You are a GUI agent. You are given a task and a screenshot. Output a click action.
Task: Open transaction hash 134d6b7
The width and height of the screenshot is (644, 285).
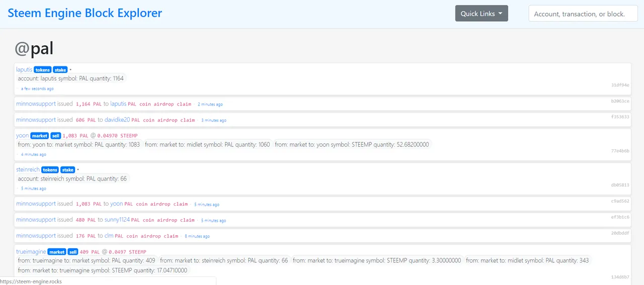(620, 277)
